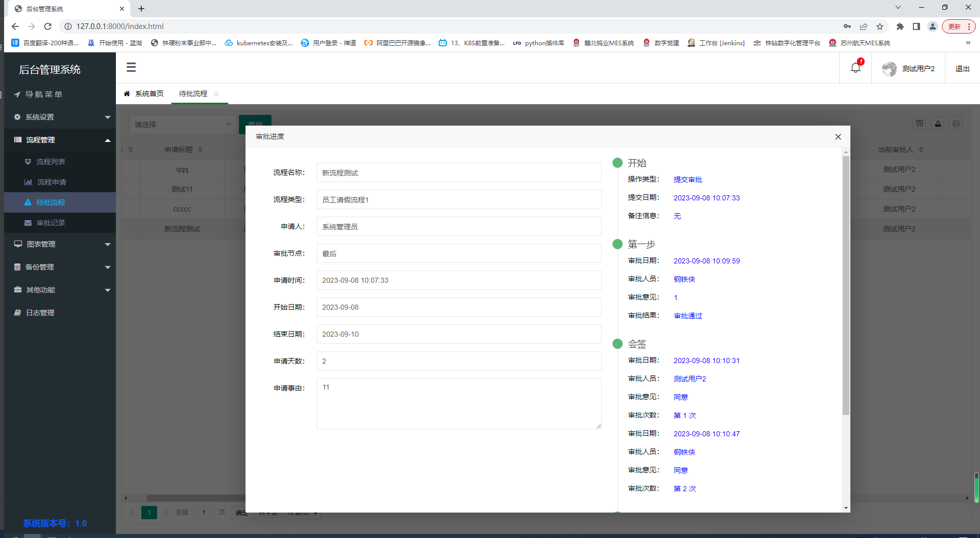The image size is (980, 538).
Task: Click the 同意 approval opinion link
Action: 681,397
